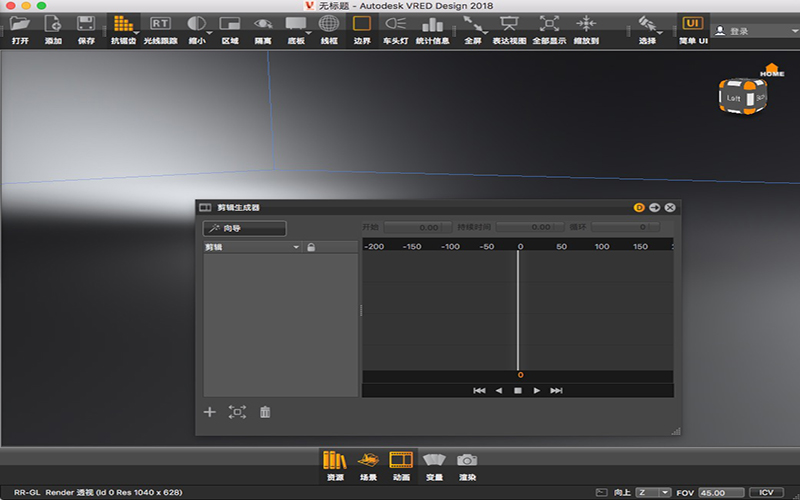Click the timeline playhead at frame 0

[x=518, y=310]
